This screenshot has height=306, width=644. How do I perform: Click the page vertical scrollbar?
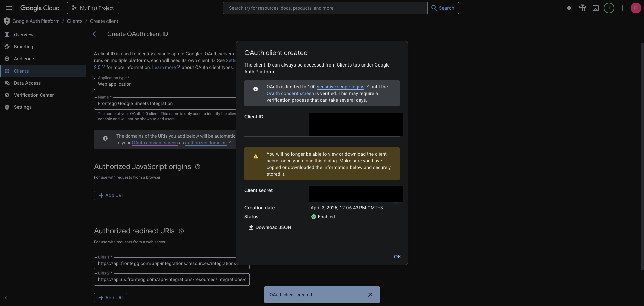[x=642, y=157]
